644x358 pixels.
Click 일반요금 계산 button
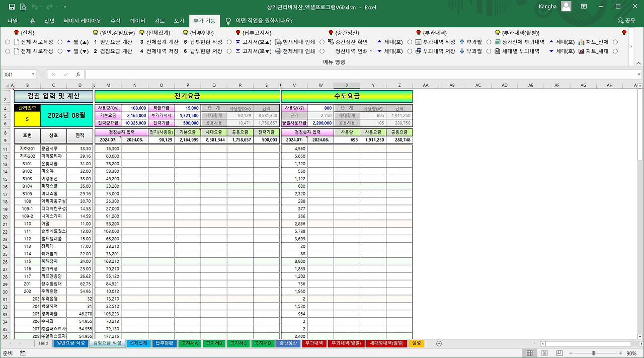coord(113,42)
